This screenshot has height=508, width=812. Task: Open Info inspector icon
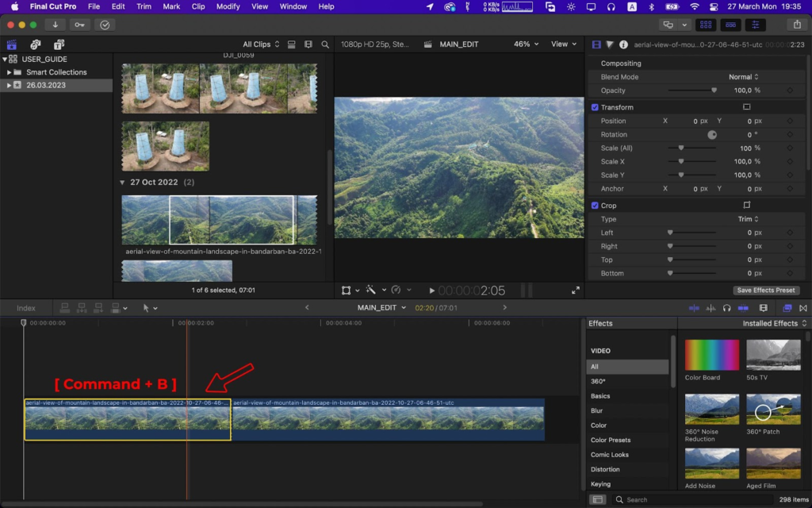coord(623,44)
